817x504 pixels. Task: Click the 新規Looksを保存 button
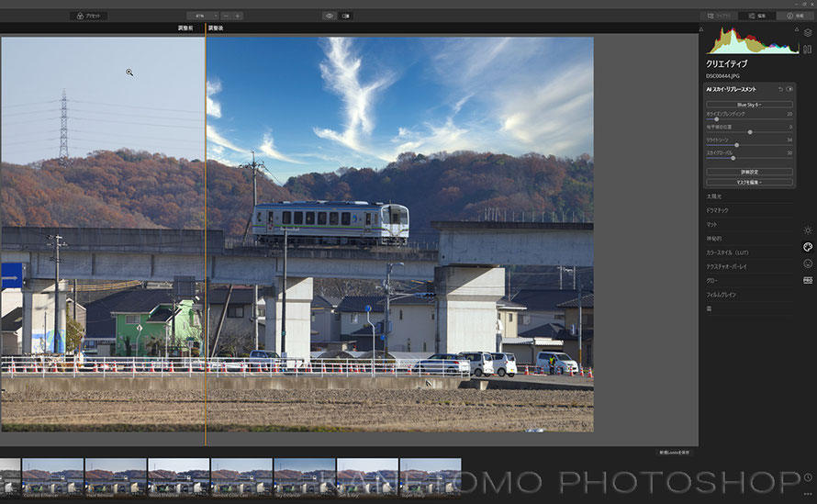point(674,453)
